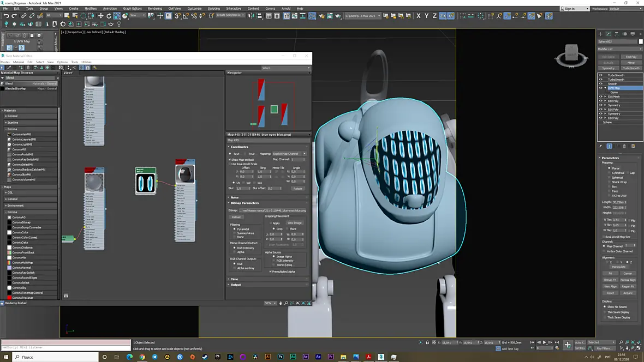Open the Modifiers menu
644x362 pixels.
[91, 9]
